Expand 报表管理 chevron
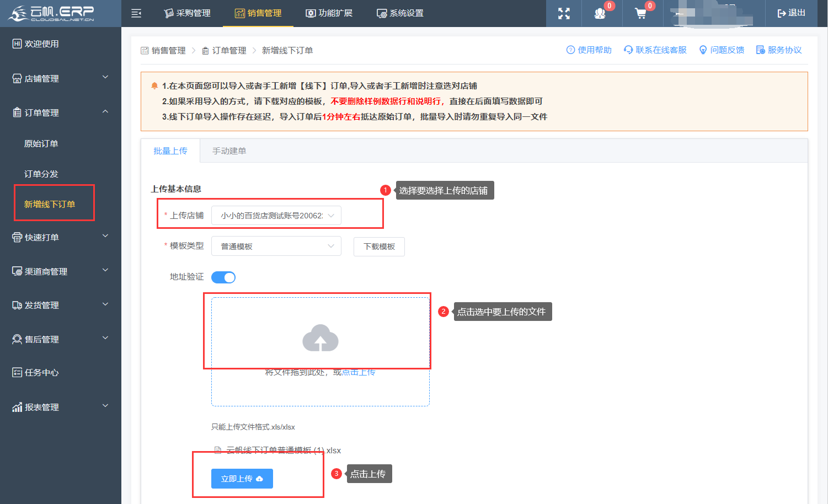The height and width of the screenshot is (504, 828). 105,406
